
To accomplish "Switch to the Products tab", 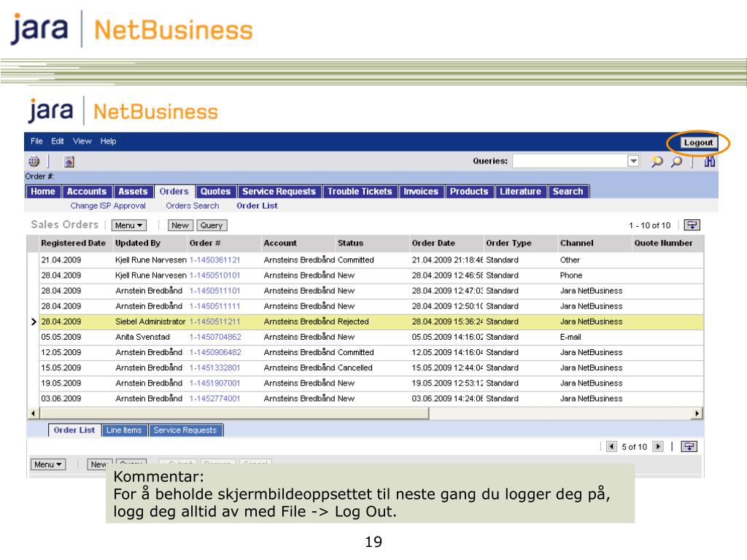I will [x=469, y=192].
